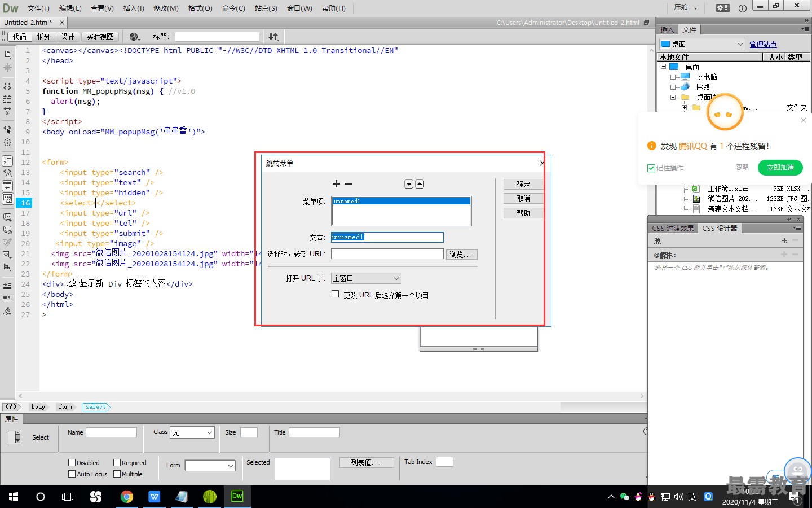Open the 修改(M) menu

coord(166,8)
